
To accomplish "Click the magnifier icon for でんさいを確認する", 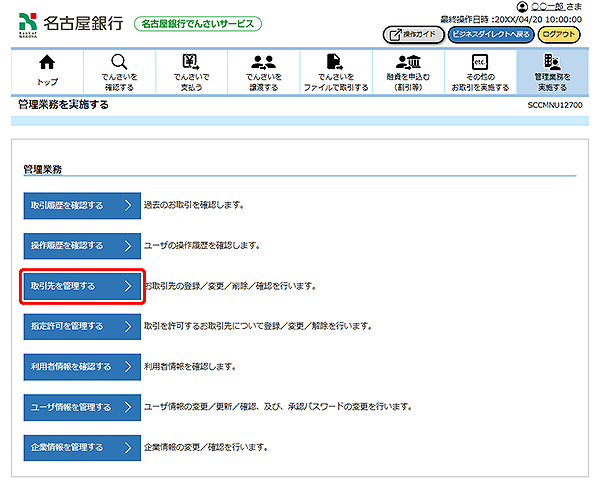I will pyautogui.click(x=118, y=63).
